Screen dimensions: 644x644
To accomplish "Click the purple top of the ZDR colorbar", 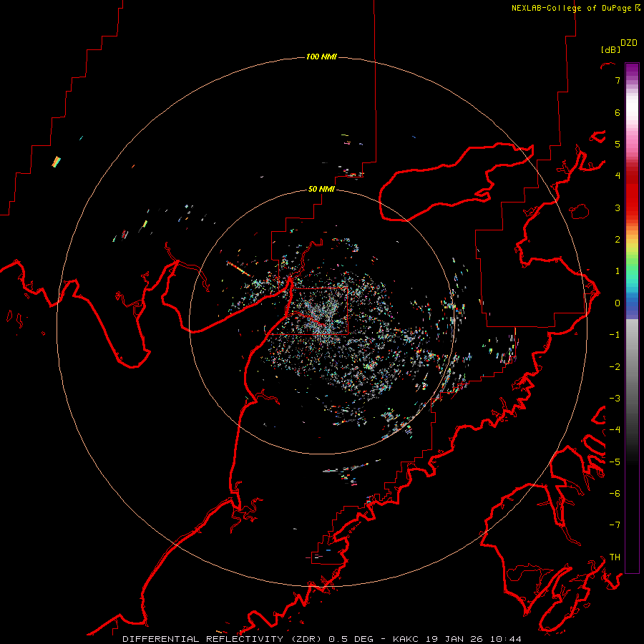I will click(x=632, y=70).
